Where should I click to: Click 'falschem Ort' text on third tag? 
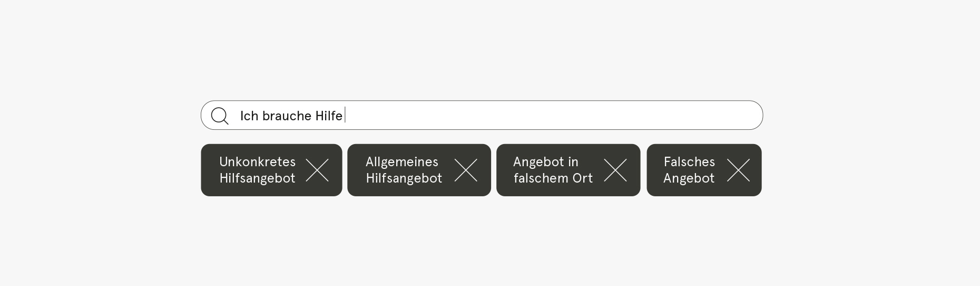pos(553,178)
